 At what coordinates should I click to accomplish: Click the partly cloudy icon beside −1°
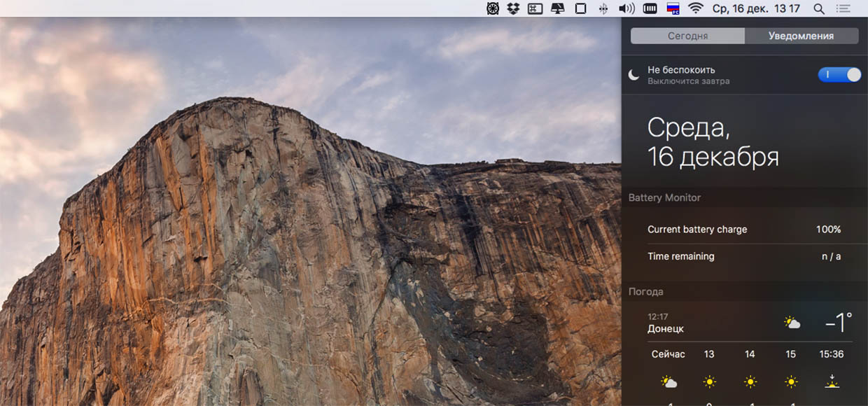(x=792, y=323)
